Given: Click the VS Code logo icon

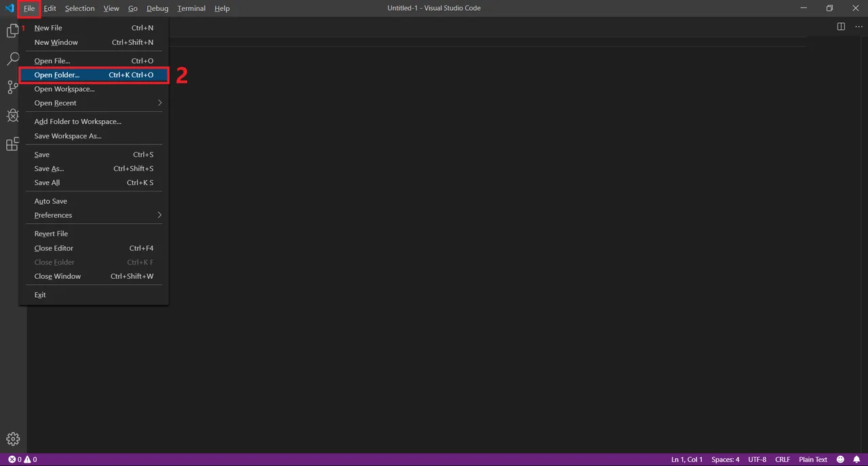Looking at the screenshot, I should point(9,8).
